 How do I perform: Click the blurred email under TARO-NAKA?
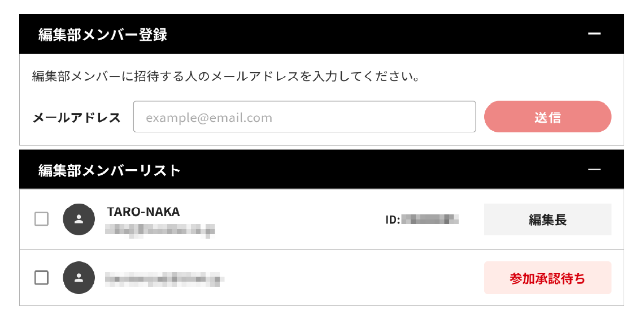pos(160,230)
